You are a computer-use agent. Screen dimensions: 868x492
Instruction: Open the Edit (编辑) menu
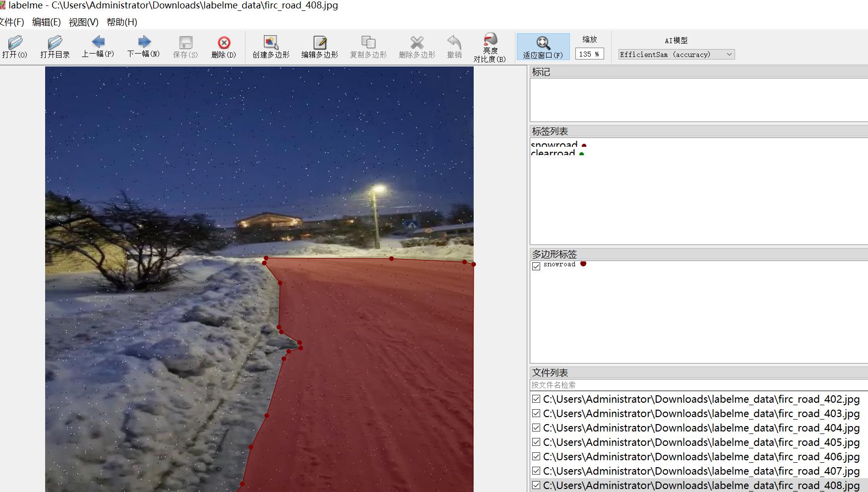tap(46, 22)
